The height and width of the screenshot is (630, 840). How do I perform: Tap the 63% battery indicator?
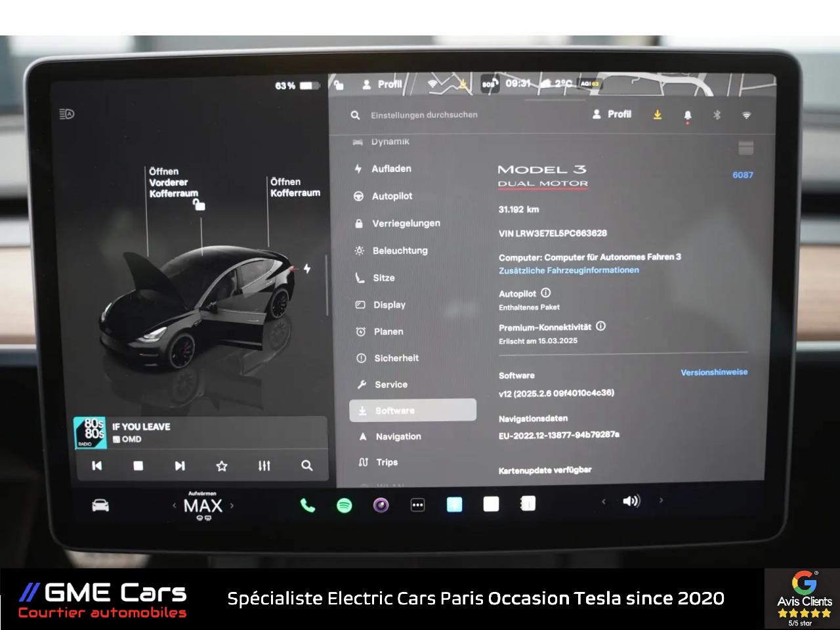coord(298,86)
